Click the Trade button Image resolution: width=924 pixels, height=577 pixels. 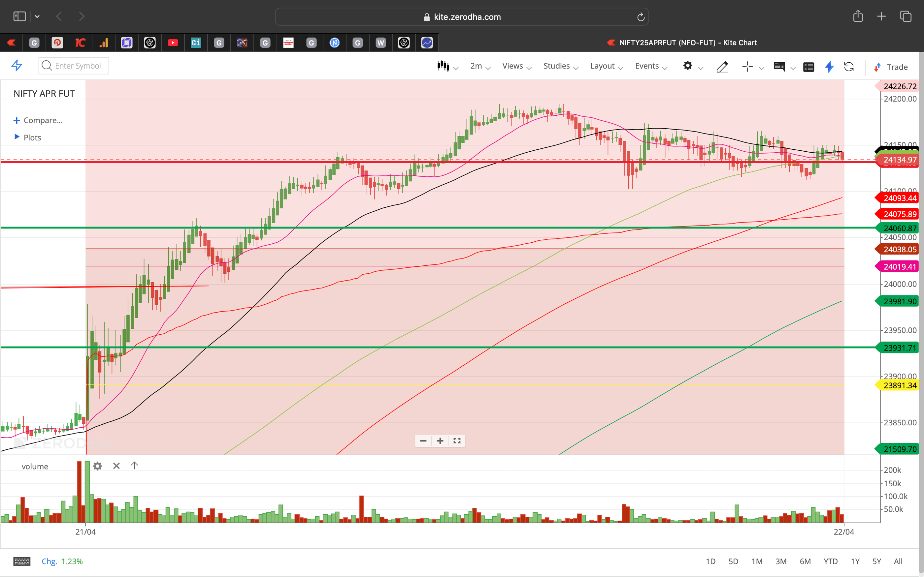[x=895, y=67]
